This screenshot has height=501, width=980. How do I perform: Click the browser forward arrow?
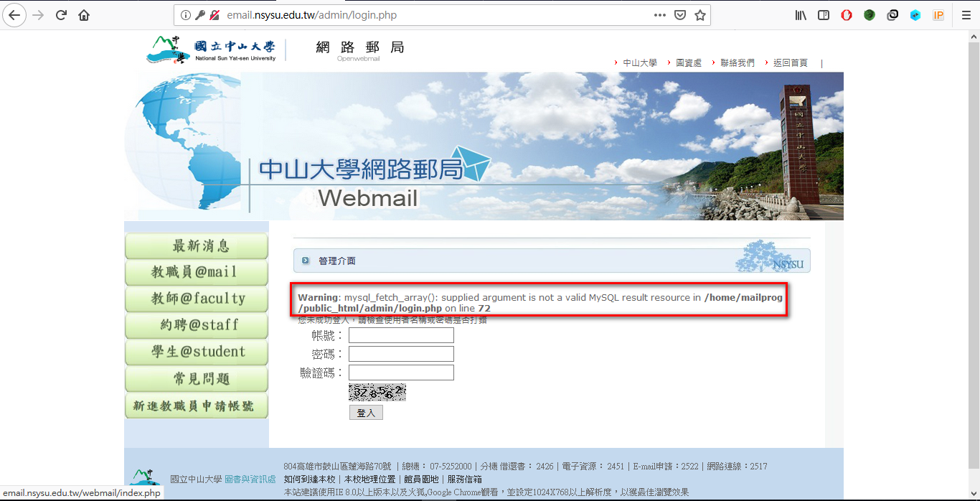[x=38, y=15]
